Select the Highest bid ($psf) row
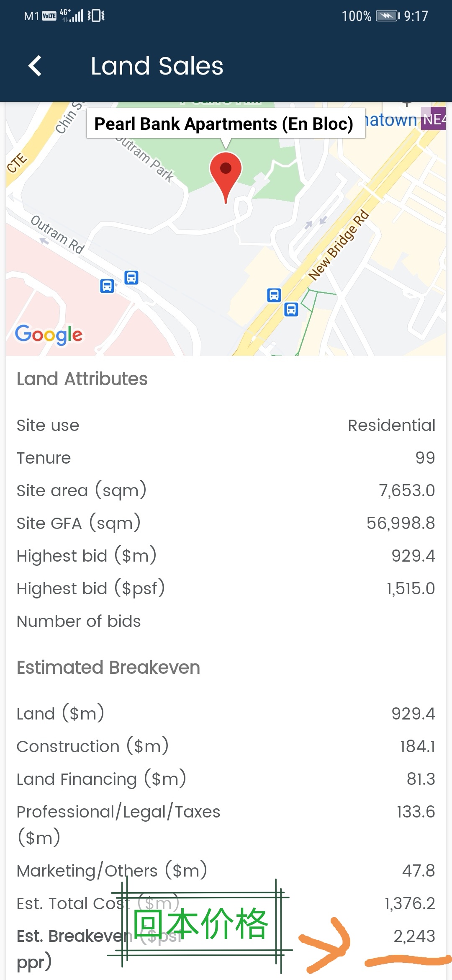Image resolution: width=452 pixels, height=980 pixels. (226, 588)
